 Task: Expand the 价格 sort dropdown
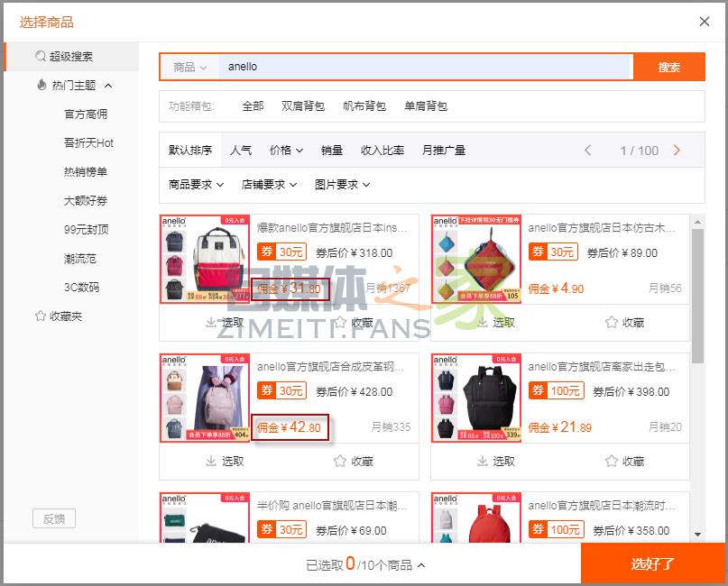coord(286,151)
